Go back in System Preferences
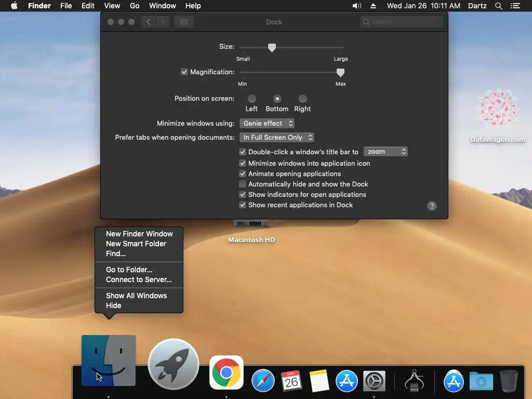Viewport: 532px width, 399px height. coord(148,22)
